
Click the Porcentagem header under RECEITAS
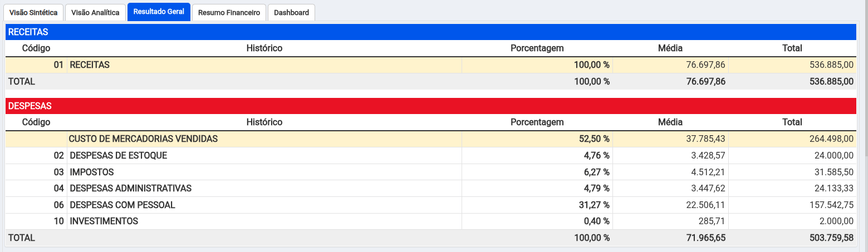537,48
